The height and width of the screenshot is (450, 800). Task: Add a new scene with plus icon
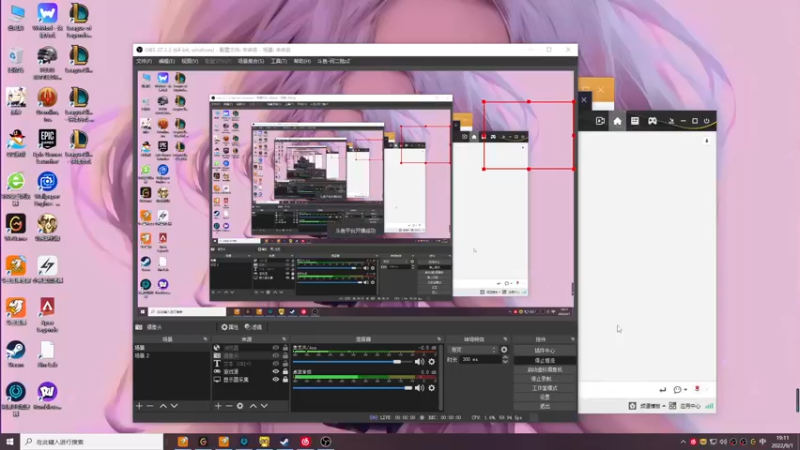coord(139,406)
